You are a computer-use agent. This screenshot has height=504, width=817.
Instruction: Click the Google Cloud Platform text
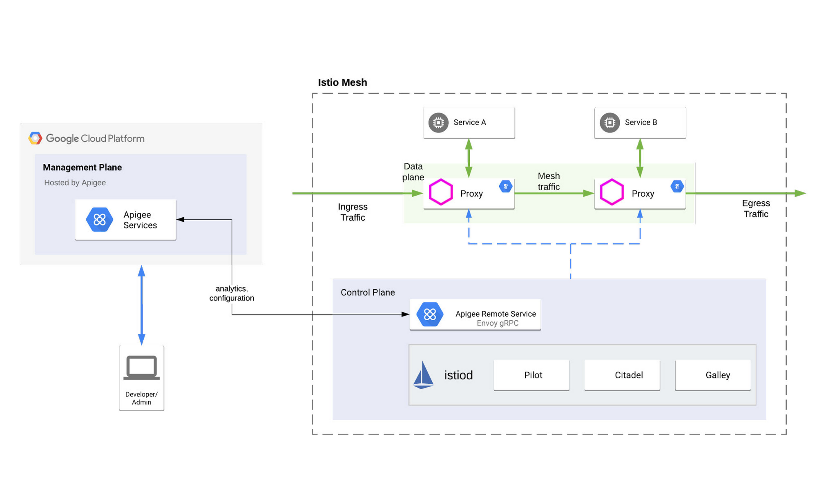click(95, 138)
